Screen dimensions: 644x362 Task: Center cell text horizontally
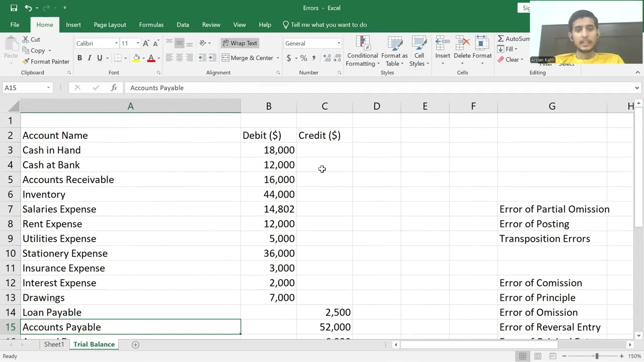pyautogui.click(x=180, y=58)
